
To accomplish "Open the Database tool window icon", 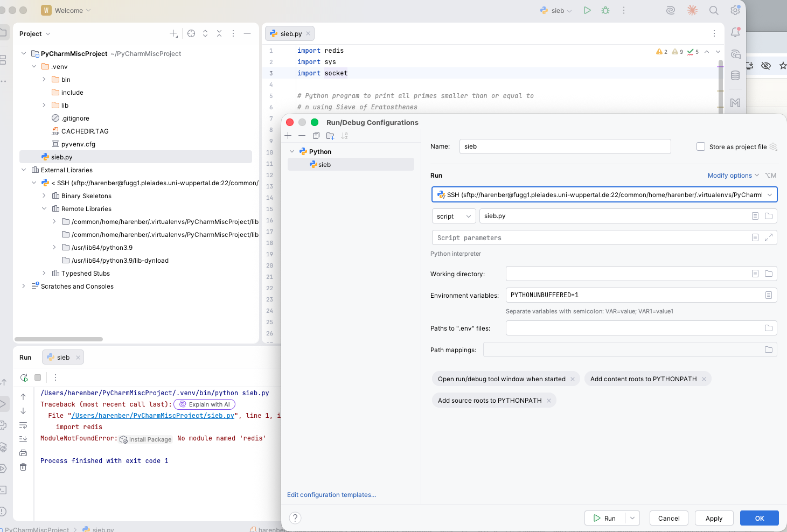I will (x=735, y=75).
